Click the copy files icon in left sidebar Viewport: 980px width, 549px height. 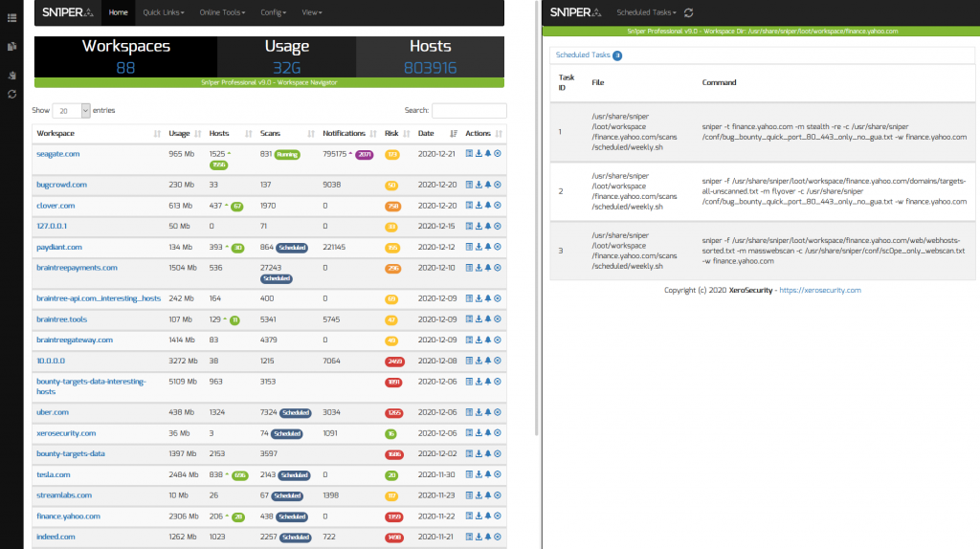(11, 46)
